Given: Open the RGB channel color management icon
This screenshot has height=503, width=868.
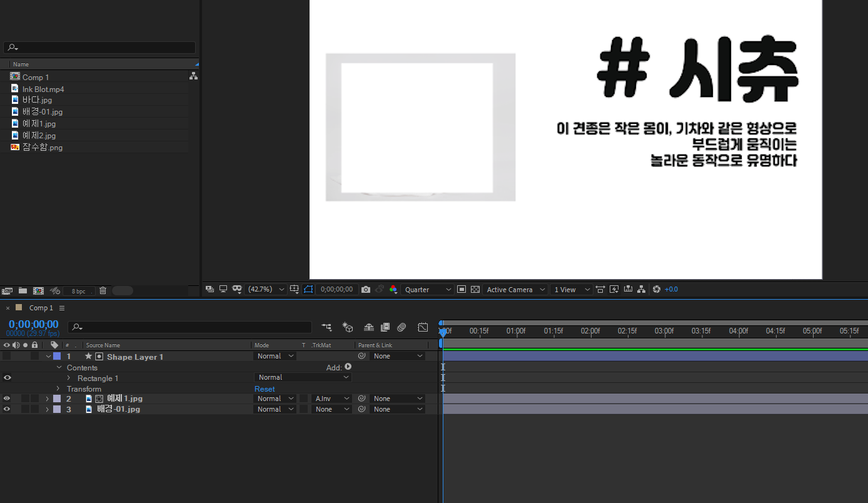Looking at the screenshot, I should pyautogui.click(x=393, y=290).
